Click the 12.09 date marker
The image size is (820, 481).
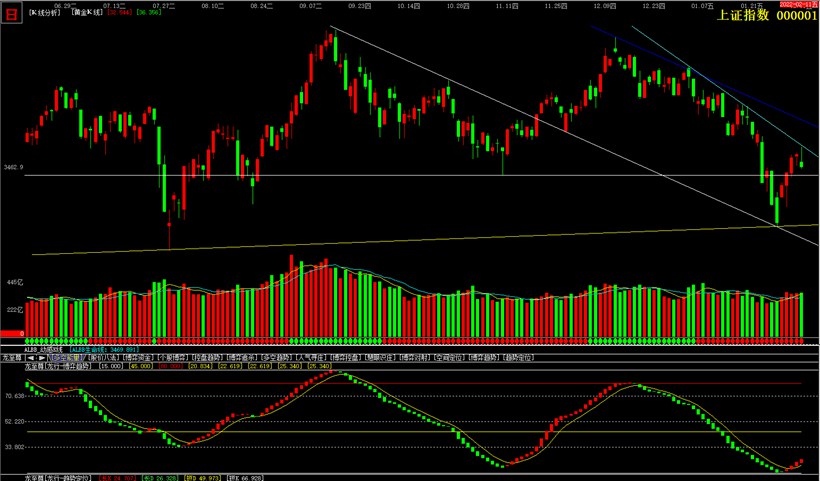(x=605, y=5)
